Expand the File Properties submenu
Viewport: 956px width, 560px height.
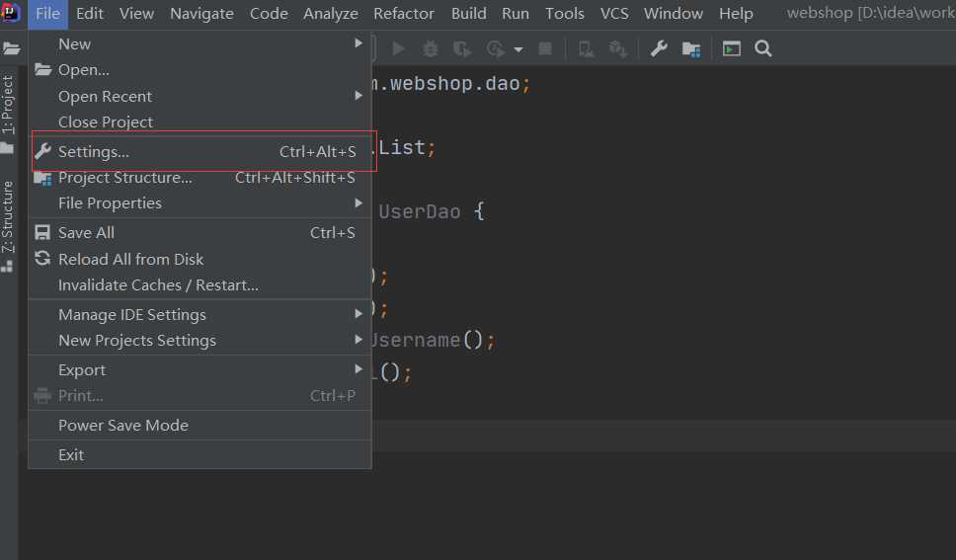tap(199, 203)
